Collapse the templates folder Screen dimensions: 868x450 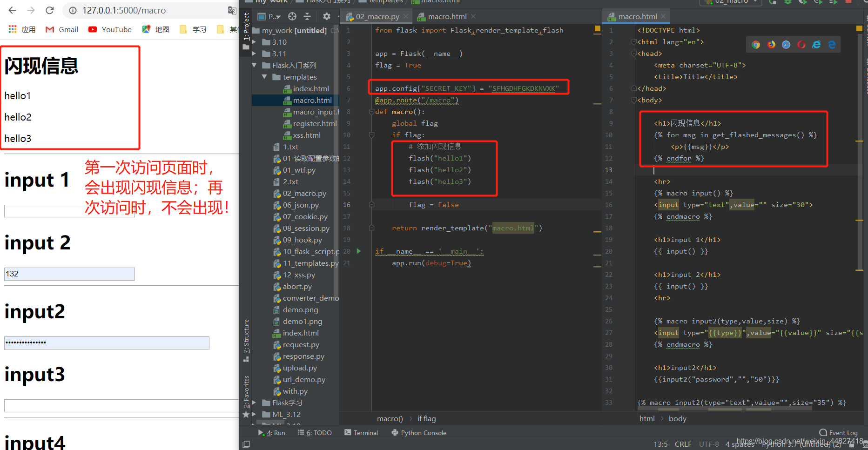click(264, 77)
